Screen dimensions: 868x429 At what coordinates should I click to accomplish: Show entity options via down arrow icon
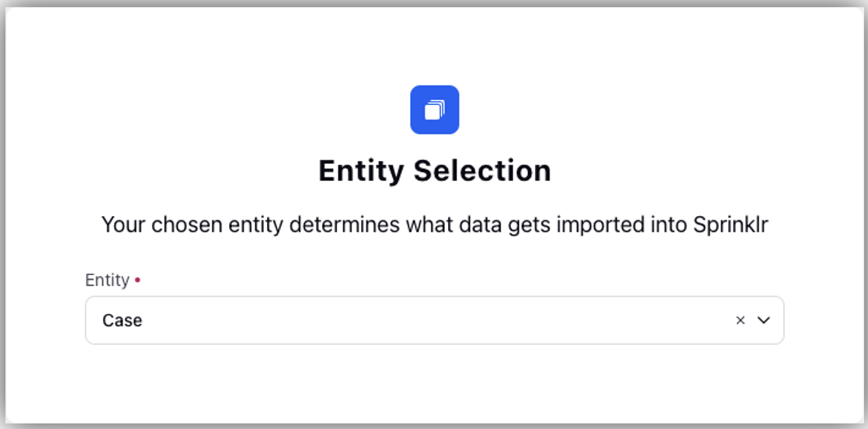[x=764, y=320]
